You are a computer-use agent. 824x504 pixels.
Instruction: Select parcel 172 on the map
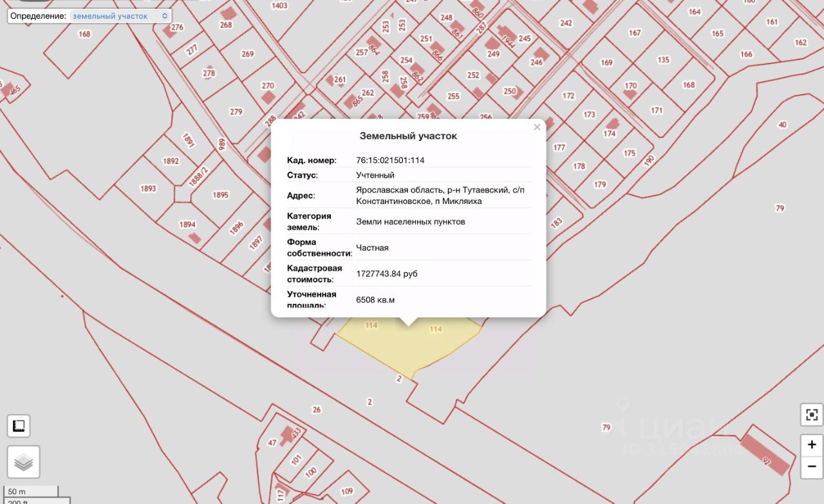click(568, 96)
